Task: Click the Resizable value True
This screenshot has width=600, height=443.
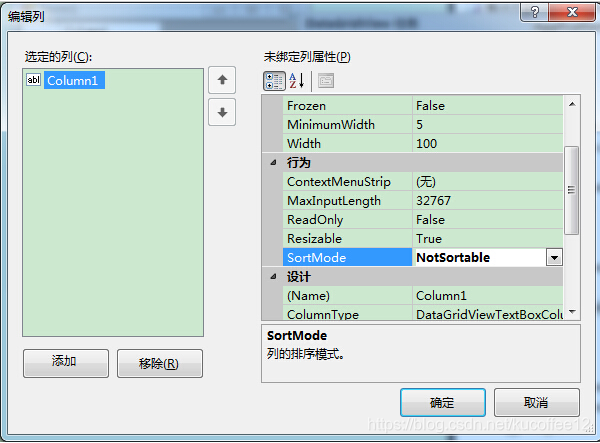Action: (488, 239)
